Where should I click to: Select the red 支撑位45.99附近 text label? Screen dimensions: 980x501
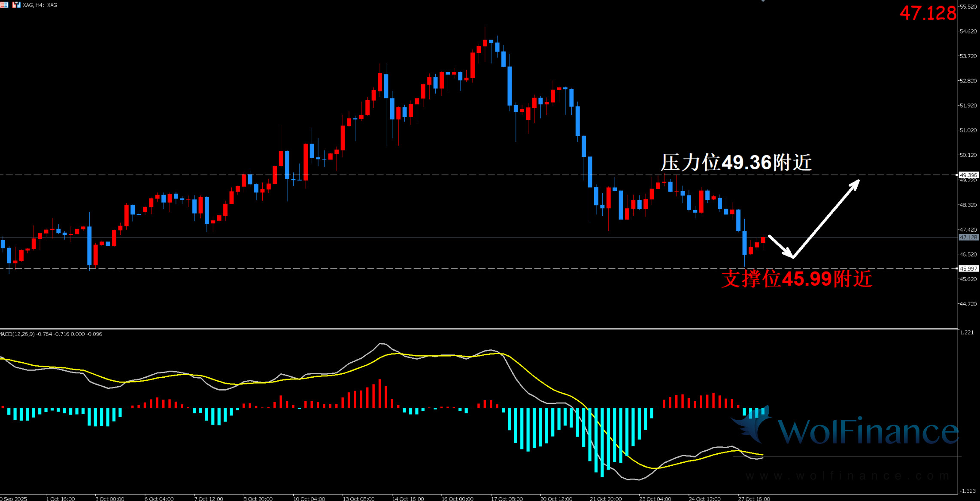pos(797,279)
